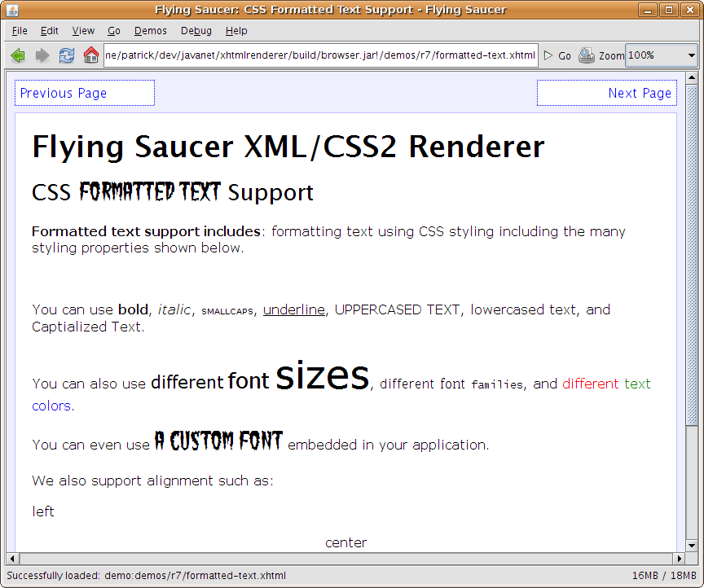Open the Zoom 100% dropdown

click(x=662, y=55)
